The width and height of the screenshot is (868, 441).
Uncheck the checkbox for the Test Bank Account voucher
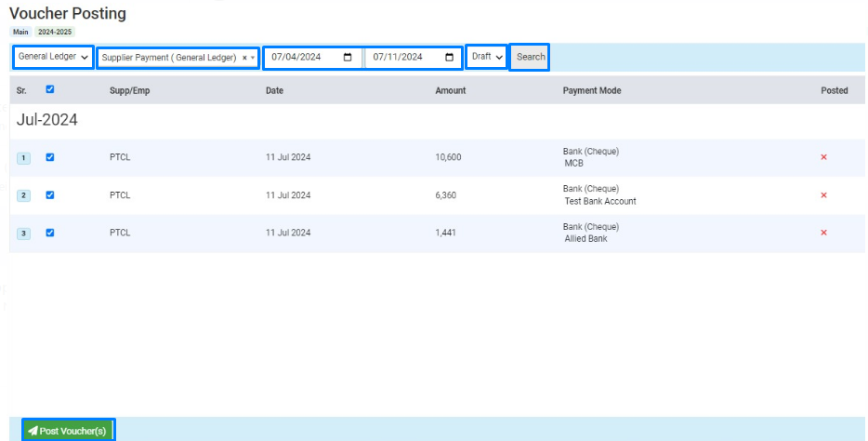click(x=50, y=195)
